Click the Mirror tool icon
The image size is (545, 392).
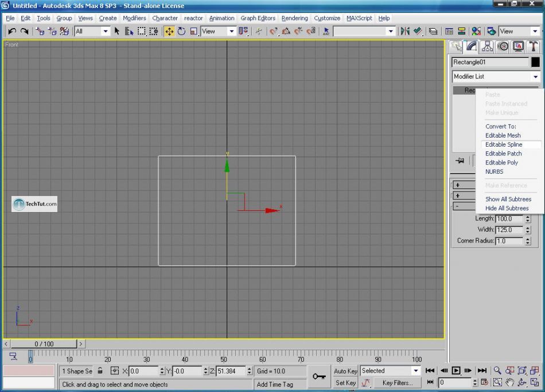click(405, 32)
